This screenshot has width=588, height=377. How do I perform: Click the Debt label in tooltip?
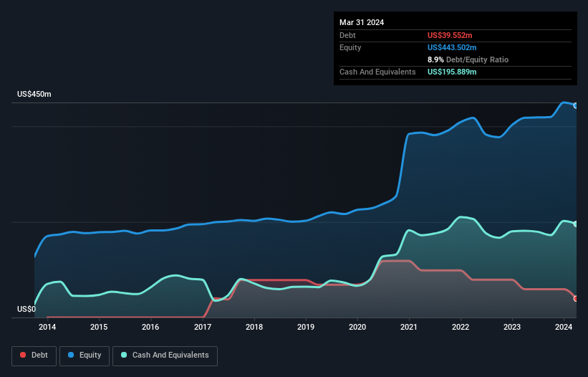(x=347, y=35)
